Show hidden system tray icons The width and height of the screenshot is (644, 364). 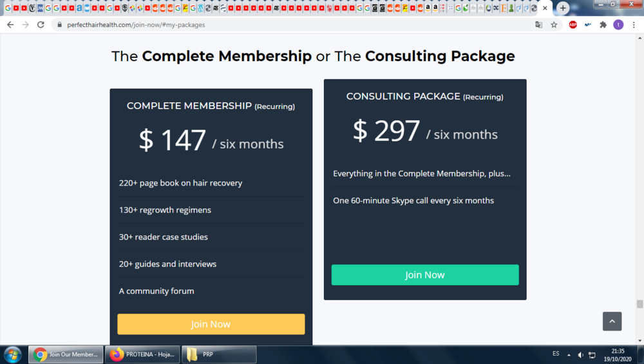point(569,355)
